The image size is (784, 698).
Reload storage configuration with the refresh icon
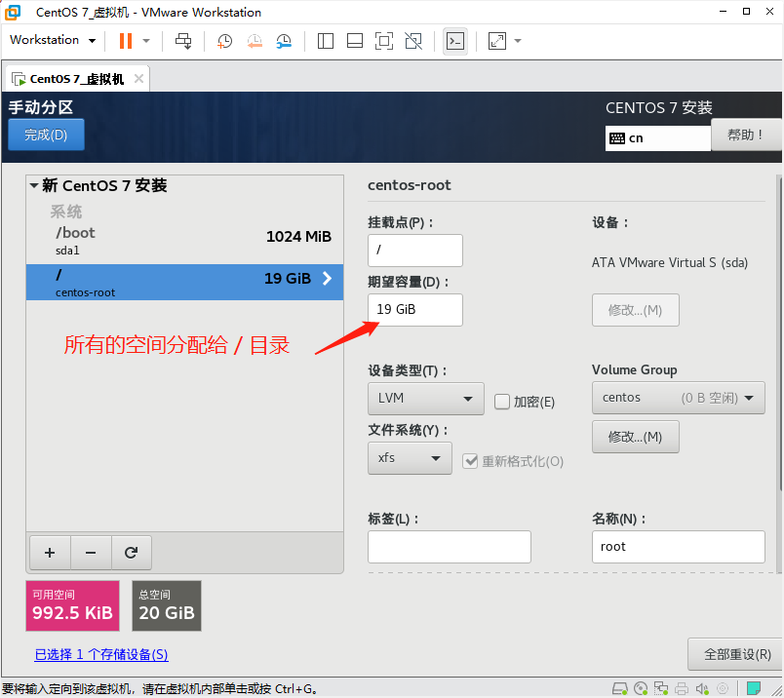point(131,553)
